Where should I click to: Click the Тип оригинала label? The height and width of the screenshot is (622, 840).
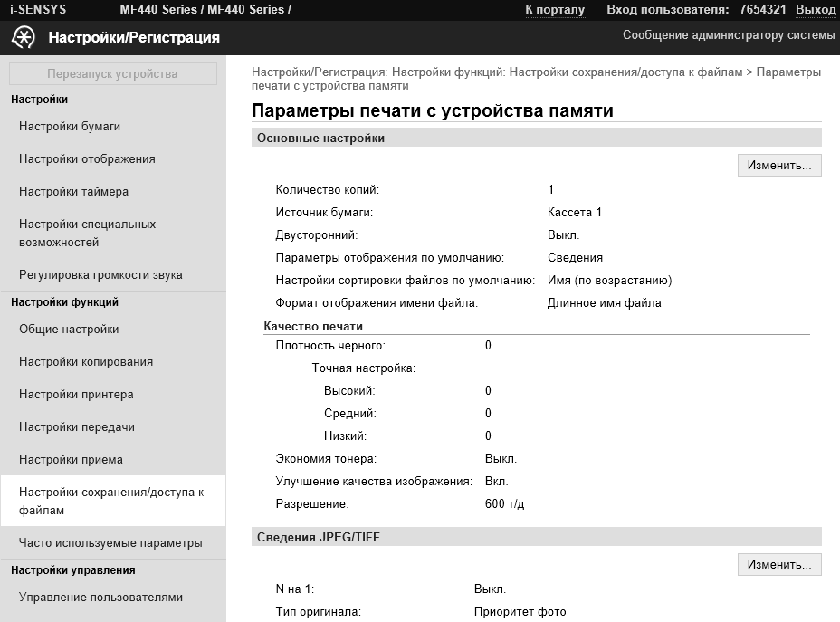tap(319, 612)
